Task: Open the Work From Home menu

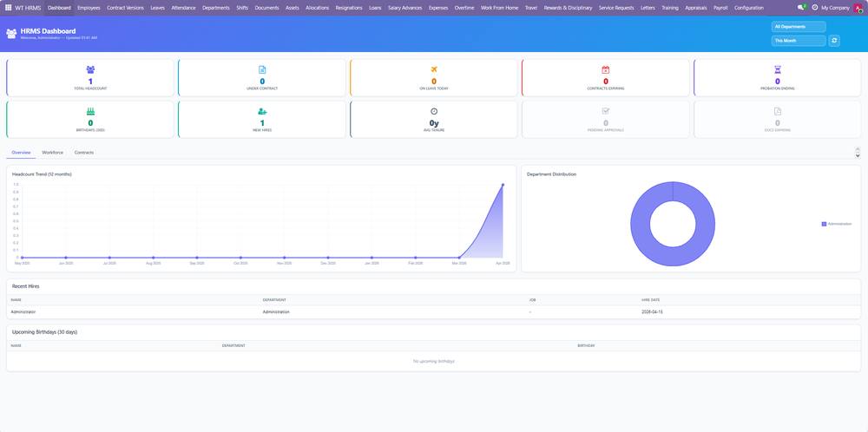Action: coord(499,8)
